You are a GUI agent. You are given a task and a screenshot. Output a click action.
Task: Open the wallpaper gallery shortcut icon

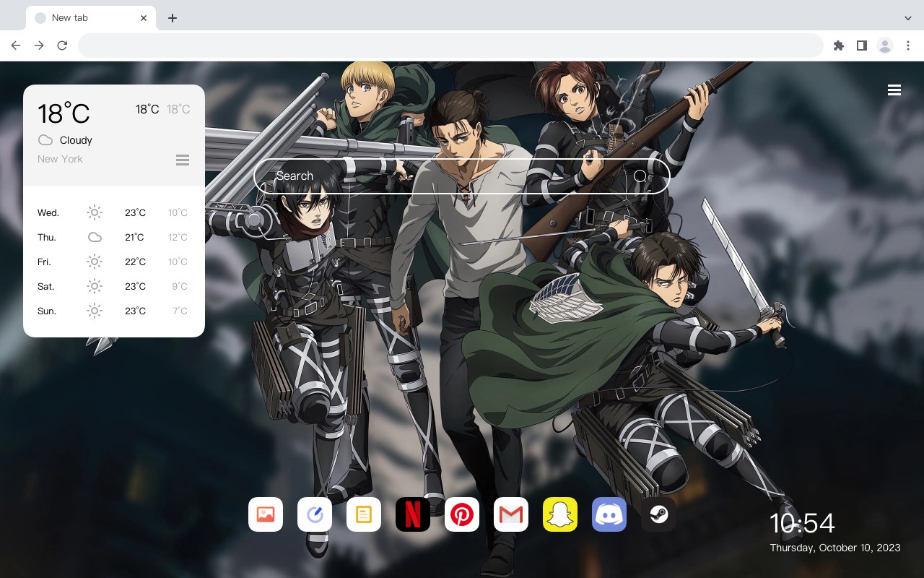coord(266,514)
